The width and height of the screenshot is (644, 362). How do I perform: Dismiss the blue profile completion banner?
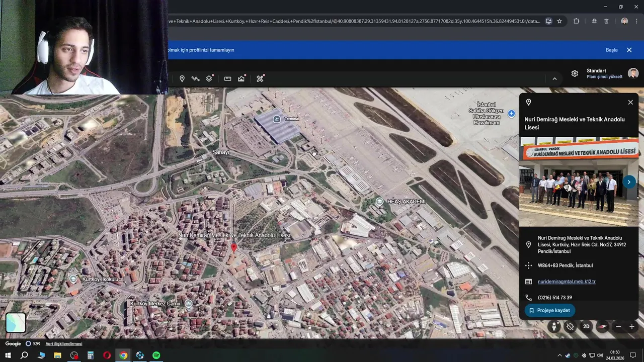pyautogui.click(x=629, y=50)
